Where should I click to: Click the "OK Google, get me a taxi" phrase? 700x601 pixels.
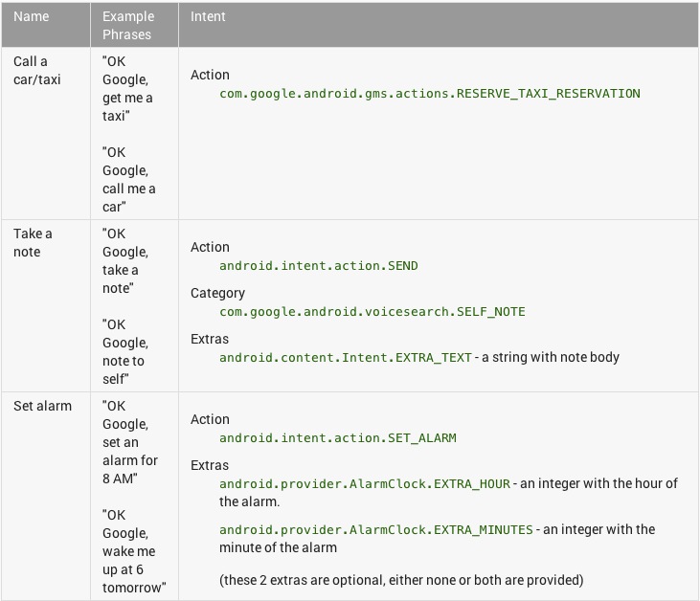pyautogui.click(x=127, y=88)
